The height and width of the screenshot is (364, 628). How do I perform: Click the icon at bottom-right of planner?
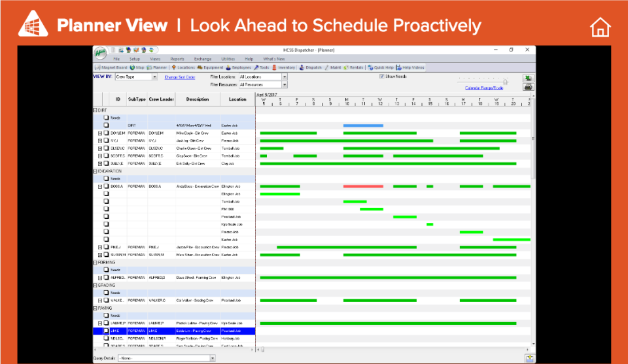tap(529, 358)
